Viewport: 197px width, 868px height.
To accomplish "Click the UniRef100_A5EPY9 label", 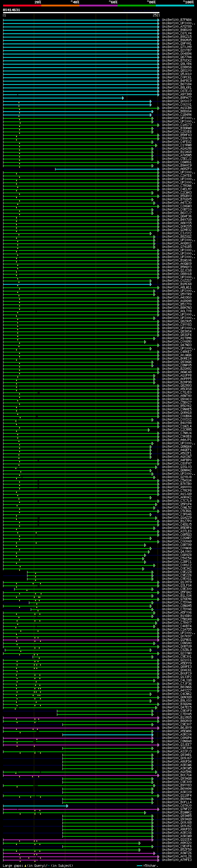I will [x=177, y=663].
